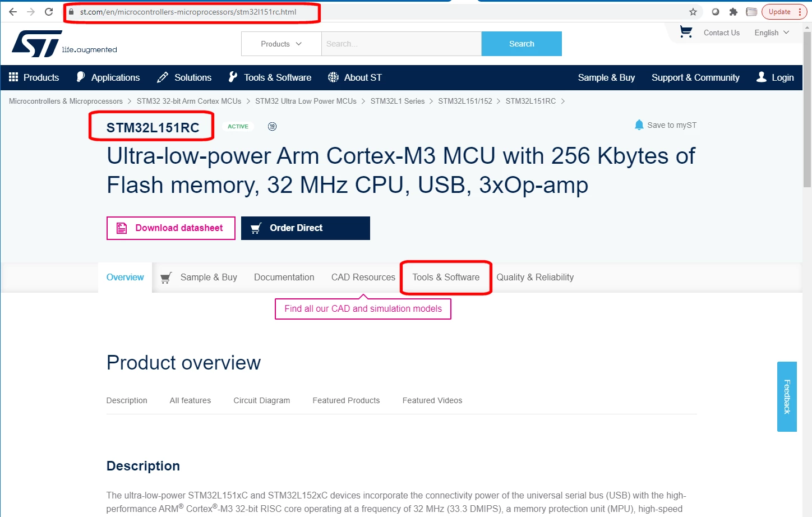Click the STM32L151RC breadcrumb

pos(530,101)
